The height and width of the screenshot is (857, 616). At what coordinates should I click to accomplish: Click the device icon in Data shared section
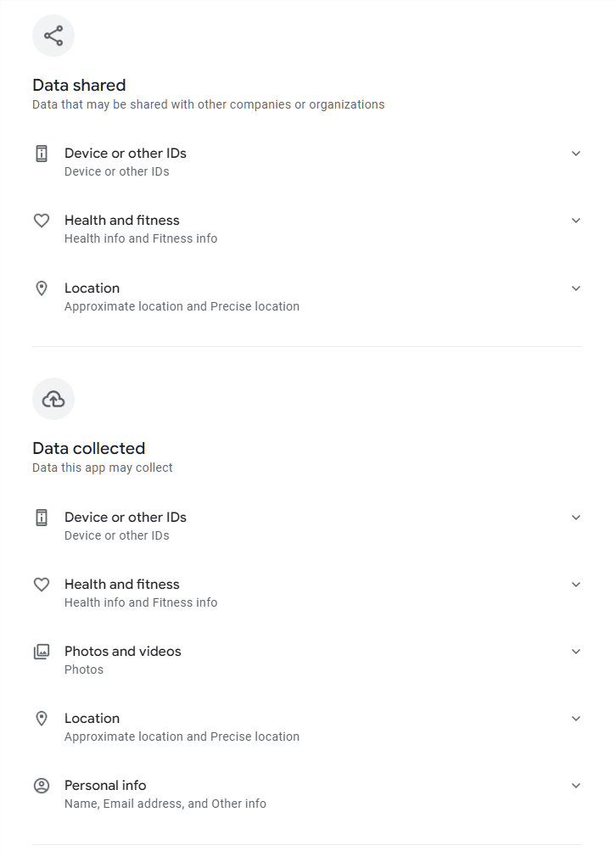coord(42,154)
